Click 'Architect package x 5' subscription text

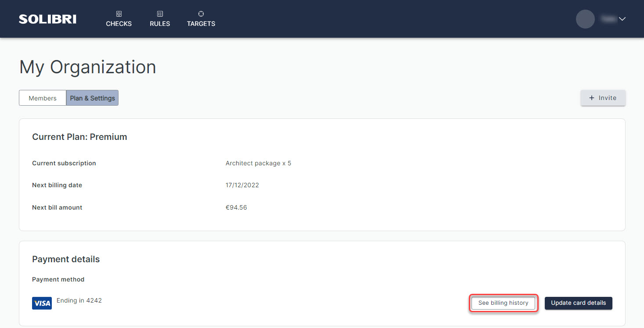tap(258, 163)
